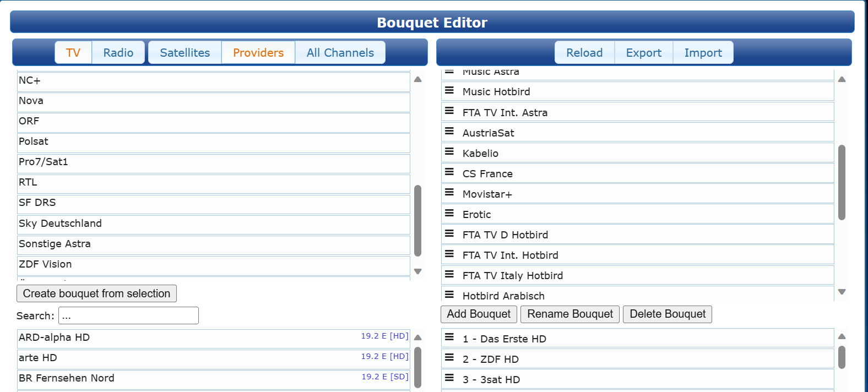
Task: Click the Delete Bouquet button
Action: coord(668,314)
